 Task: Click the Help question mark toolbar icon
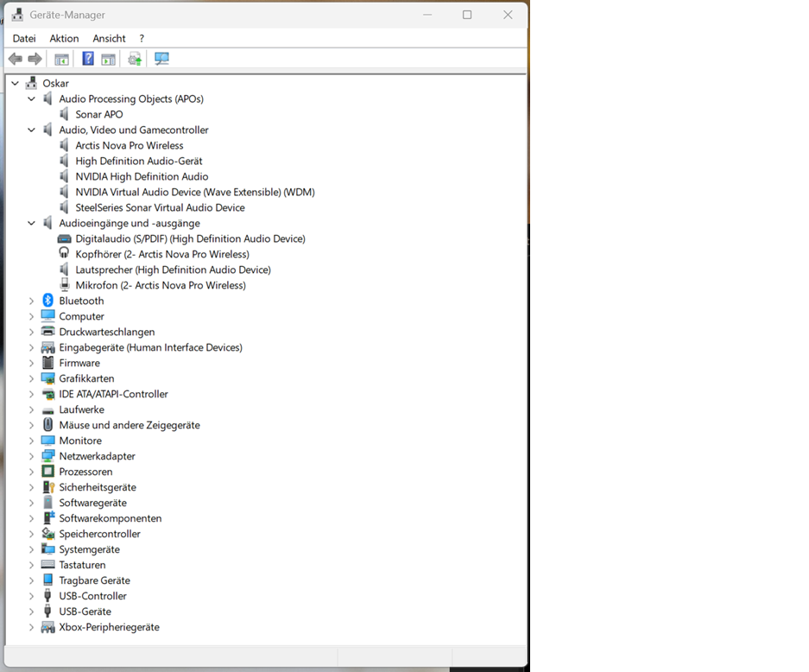88,59
